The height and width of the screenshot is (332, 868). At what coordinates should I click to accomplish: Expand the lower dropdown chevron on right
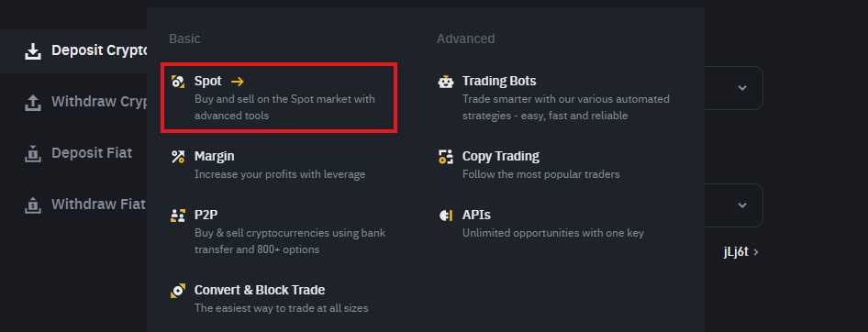tap(742, 205)
